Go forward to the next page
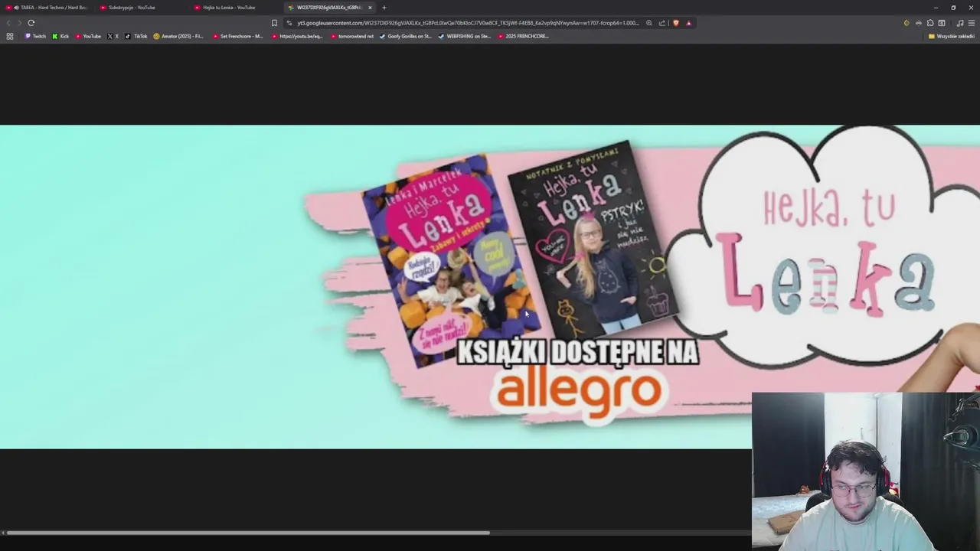Image resolution: width=980 pixels, height=551 pixels. pyautogui.click(x=19, y=23)
